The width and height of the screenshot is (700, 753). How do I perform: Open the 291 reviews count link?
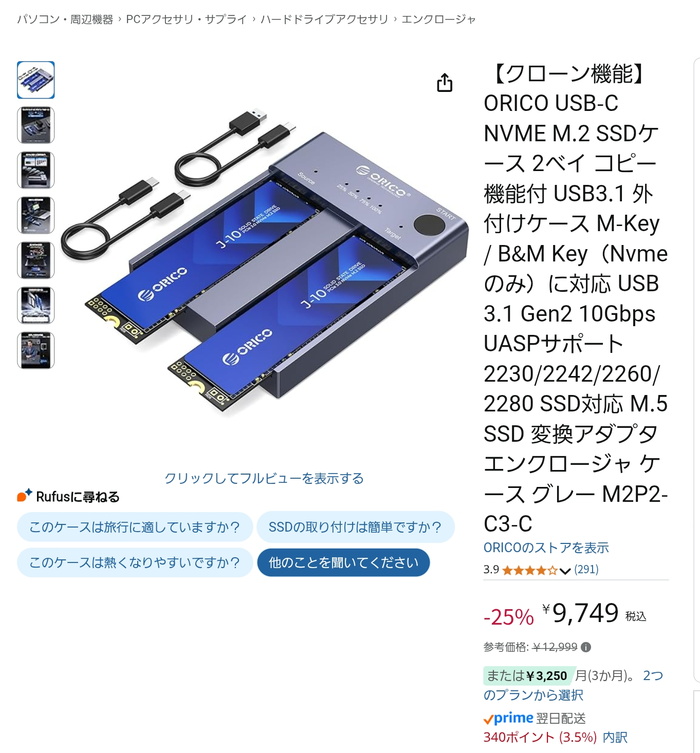tap(586, 570)
